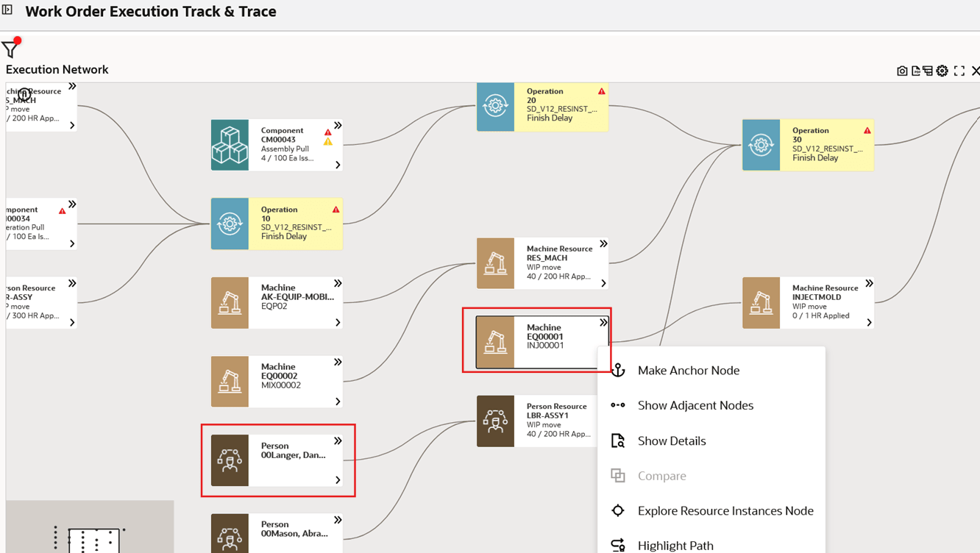Expand double chevron on Person 00Langer
This screenshot has width=980, height=553.
338,441
